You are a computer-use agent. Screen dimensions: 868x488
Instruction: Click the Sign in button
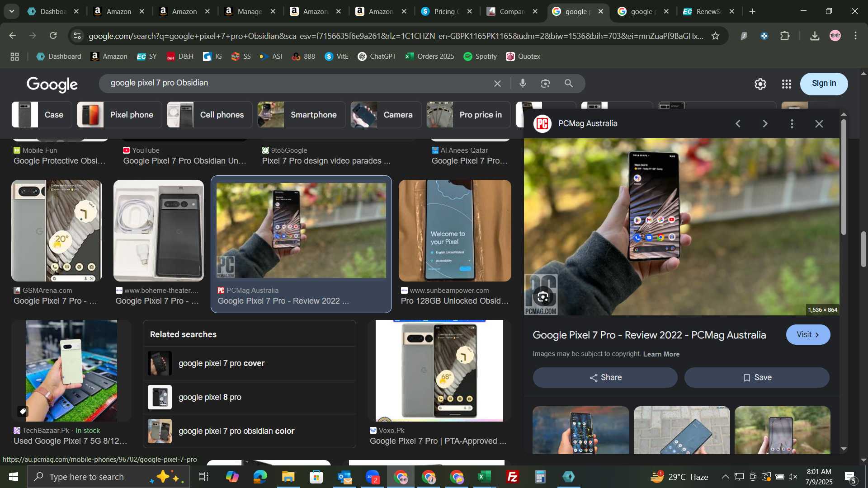click(824, 84)
